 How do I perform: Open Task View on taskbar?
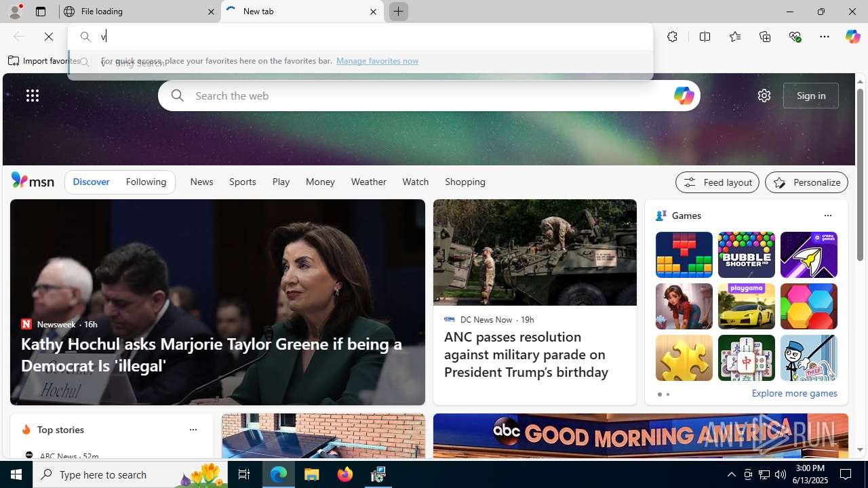click(x=244, y=474)
